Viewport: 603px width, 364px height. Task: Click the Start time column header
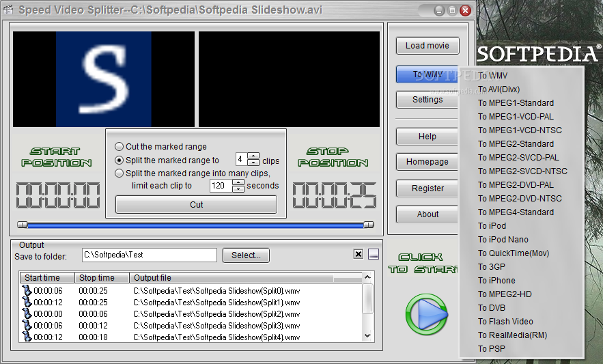[x=47, y=277]
